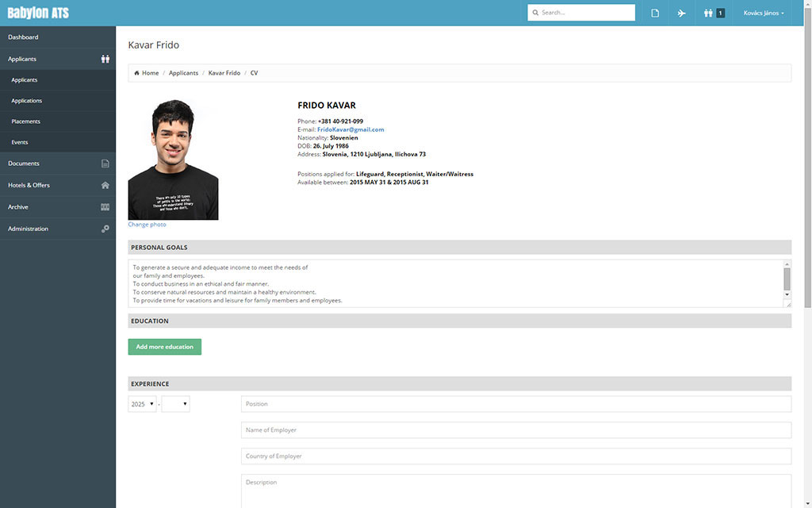Screen dimensions: 812x508
Task: Open the document icon in top bar
Action: pos(655,13)
